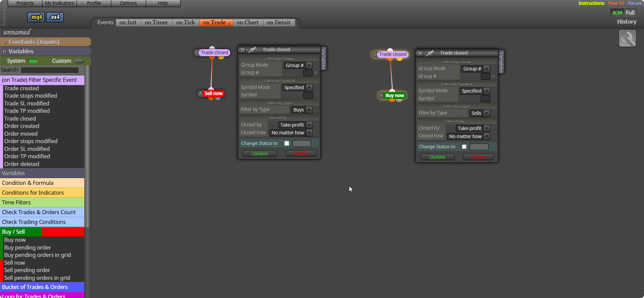Open the How To link

pos(616,3)
